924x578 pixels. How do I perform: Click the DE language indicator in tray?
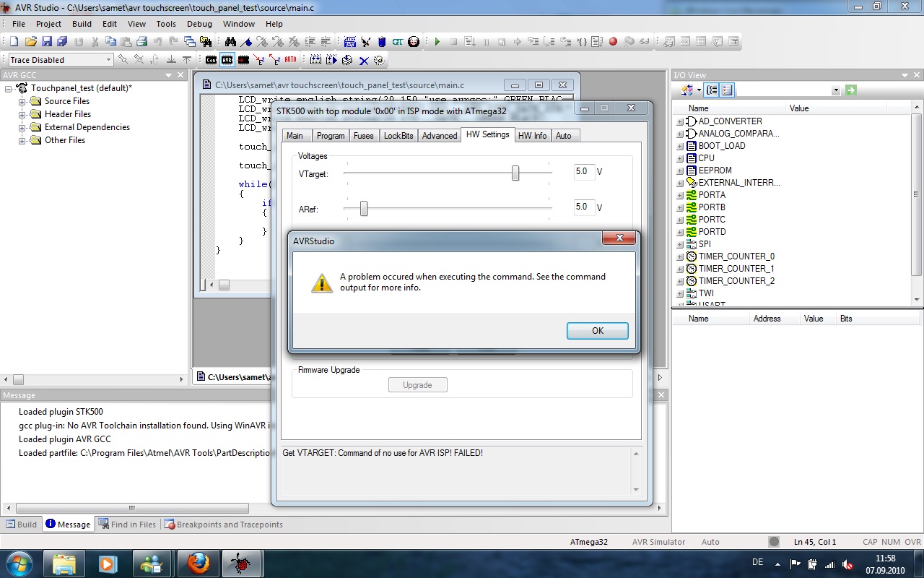(757, 562)
